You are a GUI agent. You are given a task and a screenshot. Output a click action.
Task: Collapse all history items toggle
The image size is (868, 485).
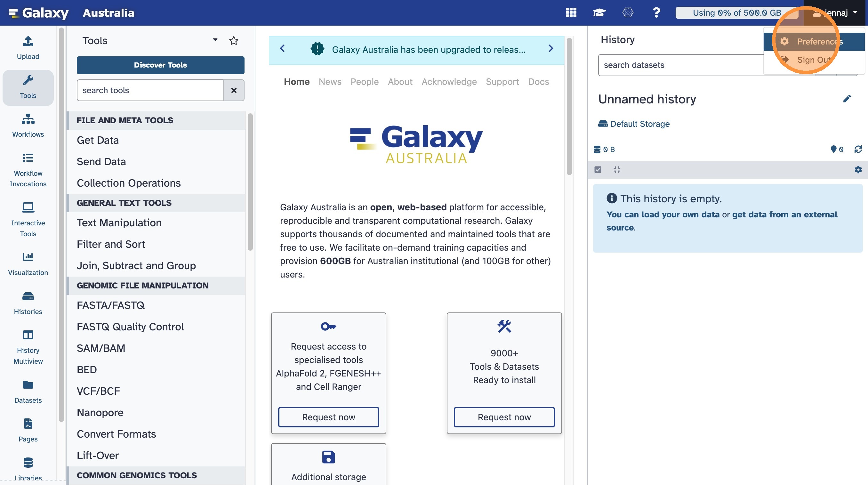[x=617, y=170]
